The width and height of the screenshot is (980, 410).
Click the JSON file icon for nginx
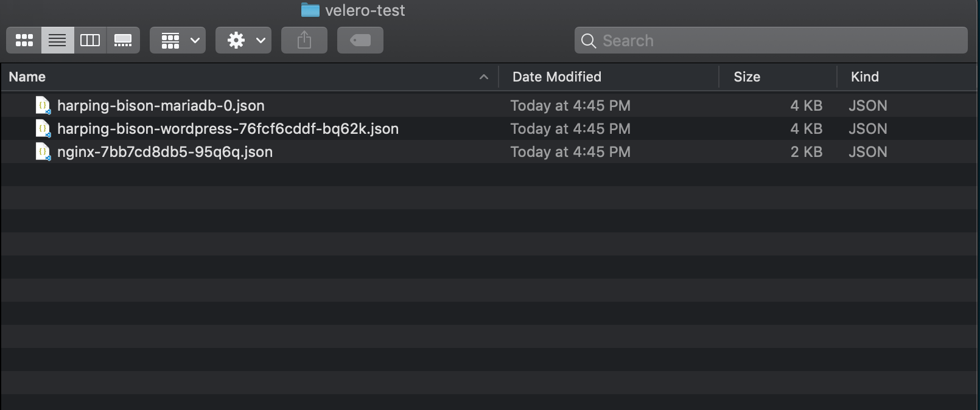(x=43, y=151)
